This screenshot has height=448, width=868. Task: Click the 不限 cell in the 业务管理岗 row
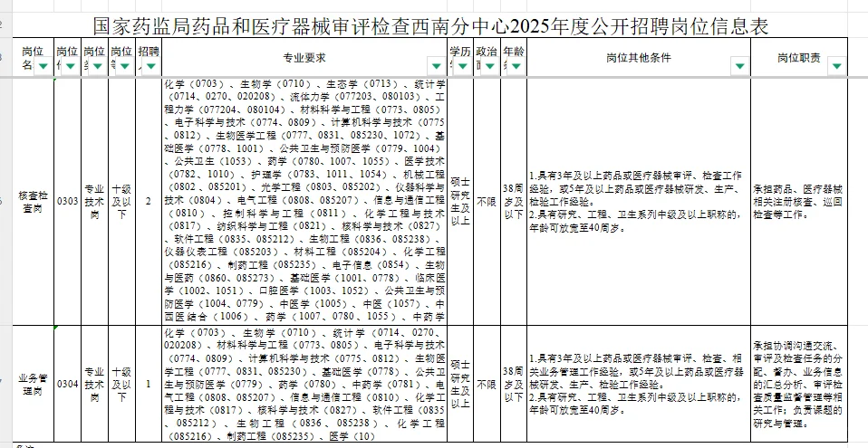tap(487, 384)
